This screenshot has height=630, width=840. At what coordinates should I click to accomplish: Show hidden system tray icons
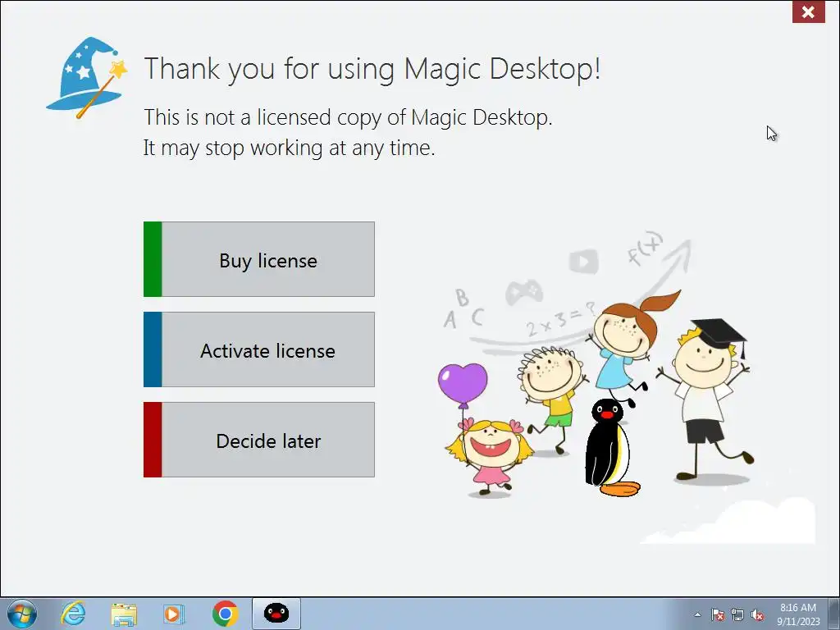tap(697, 615)
